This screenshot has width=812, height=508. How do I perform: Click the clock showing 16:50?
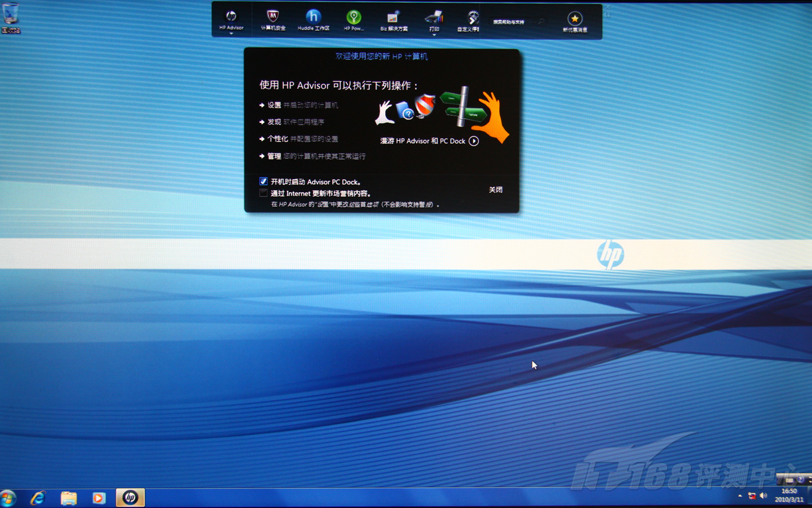click(x=789, y=495)
